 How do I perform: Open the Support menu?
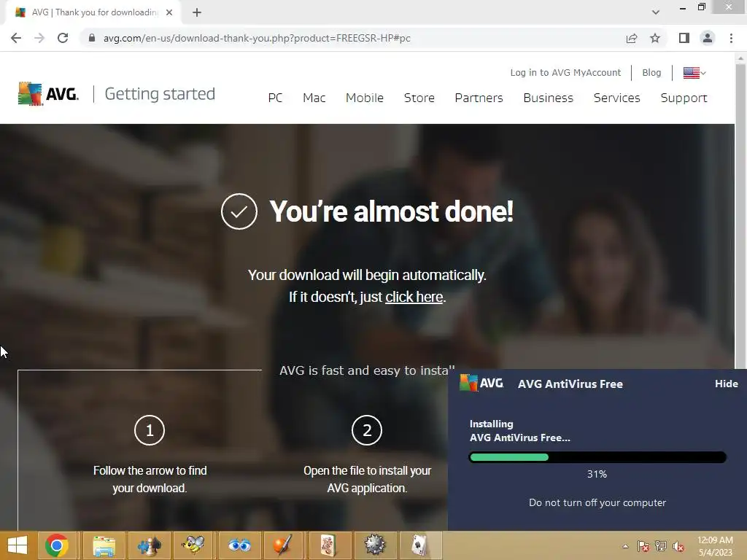pos(684,98)
